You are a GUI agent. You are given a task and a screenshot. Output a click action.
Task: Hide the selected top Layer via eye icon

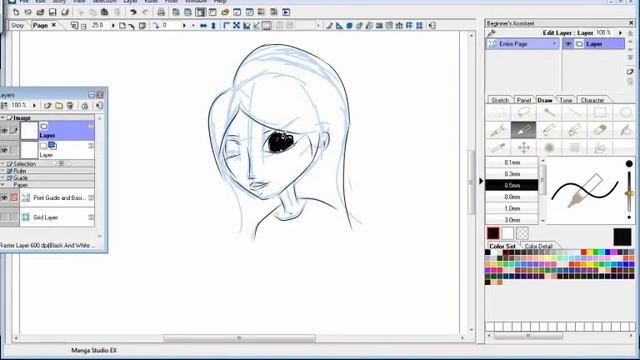tap(4, 131)
